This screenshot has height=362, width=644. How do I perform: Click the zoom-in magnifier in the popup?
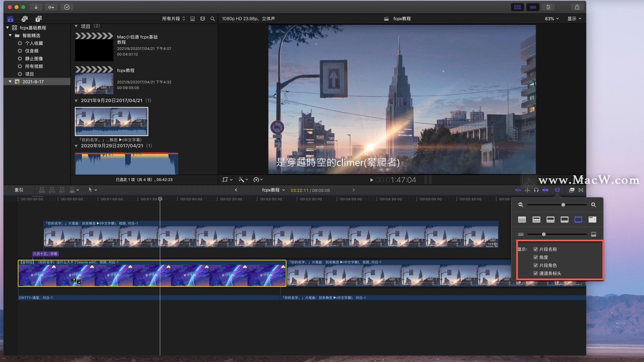[593, 205]
